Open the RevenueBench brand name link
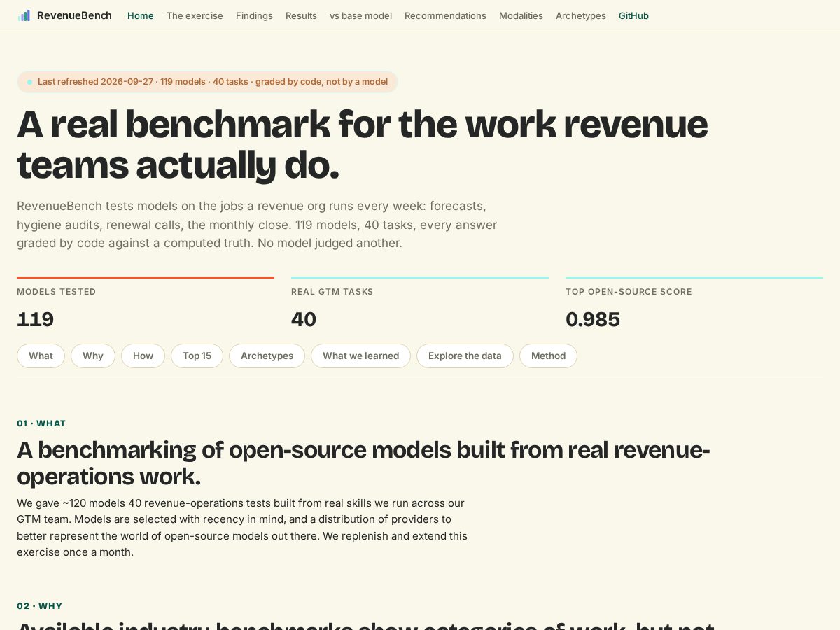Screen dimensions: 840x630 click(x=74, y=15)
